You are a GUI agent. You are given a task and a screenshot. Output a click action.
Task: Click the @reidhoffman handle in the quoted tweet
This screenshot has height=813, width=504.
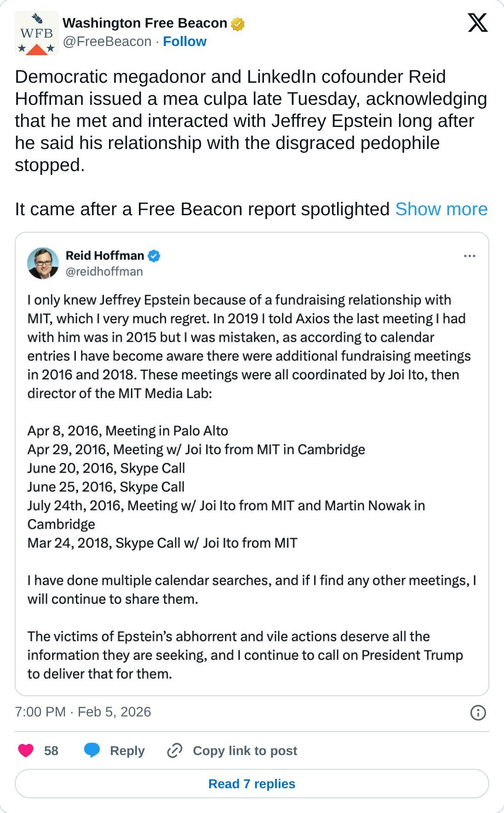tap(104, 272)
